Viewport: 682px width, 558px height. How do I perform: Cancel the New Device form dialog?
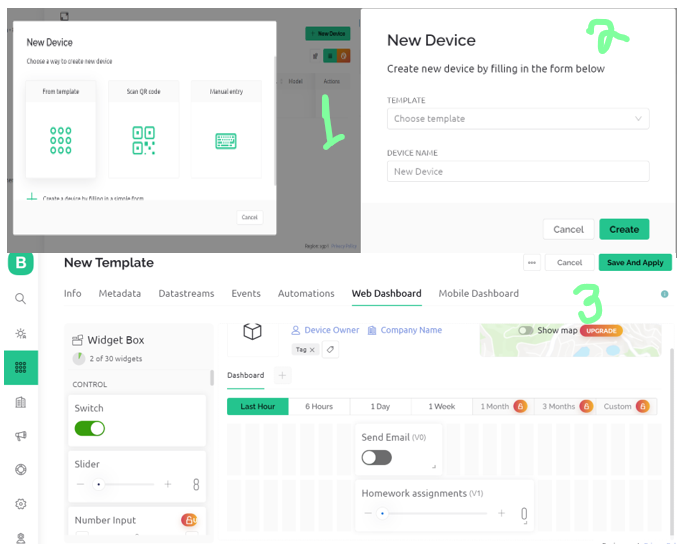[568, 229]
